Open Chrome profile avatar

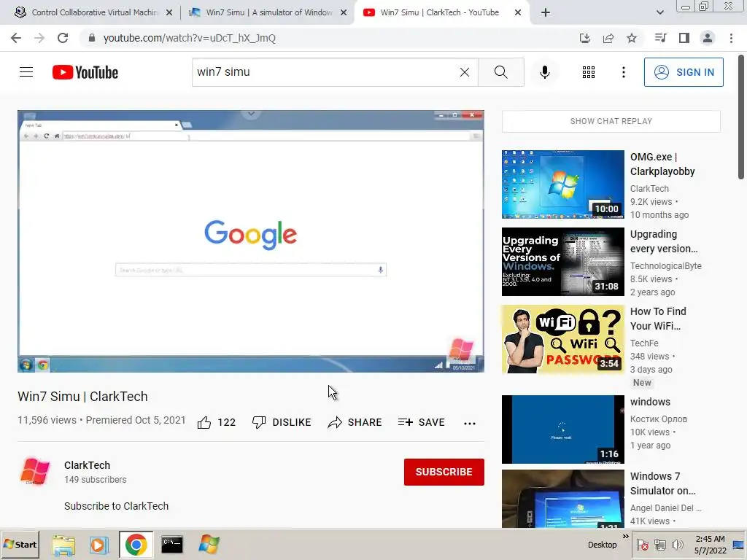tap(708, 38)
